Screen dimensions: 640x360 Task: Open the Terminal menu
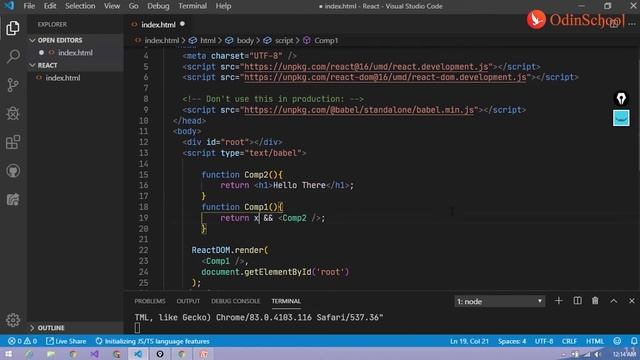192,6
